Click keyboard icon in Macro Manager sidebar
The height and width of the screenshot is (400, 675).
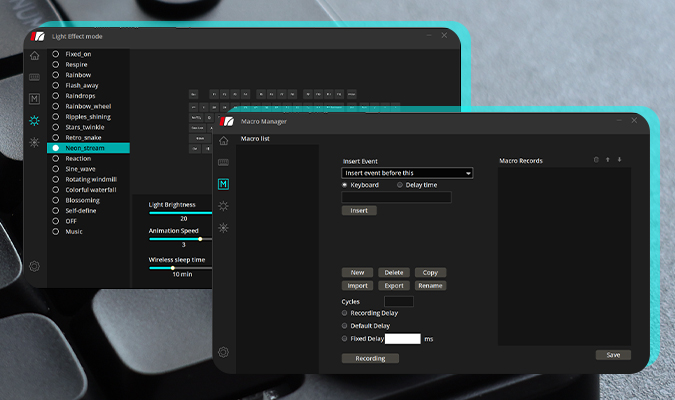(223, 162)
